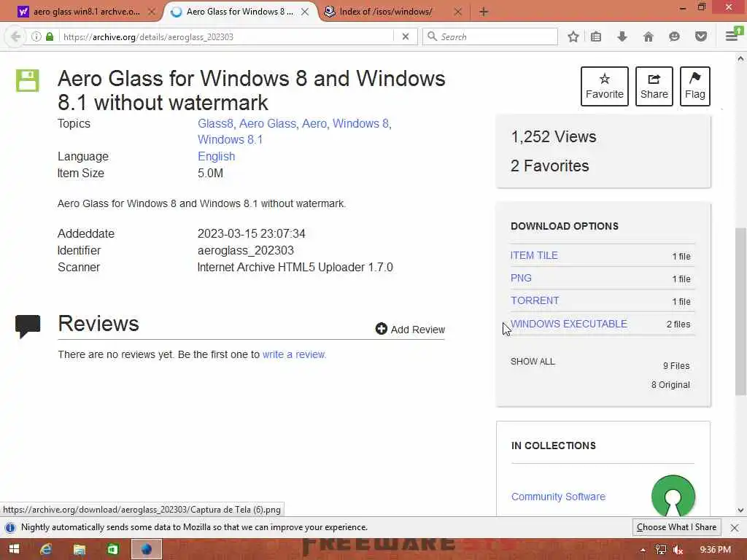Click the identifier 'aeroglass_202303' value
Image resolution: width=747 pixels, height=560 pixels.
click(246, 251)
